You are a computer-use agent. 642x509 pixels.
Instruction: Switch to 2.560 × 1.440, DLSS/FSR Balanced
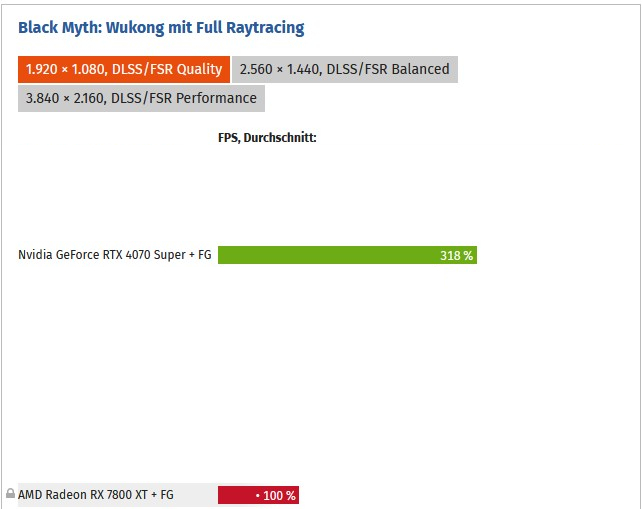click(345, 69)
